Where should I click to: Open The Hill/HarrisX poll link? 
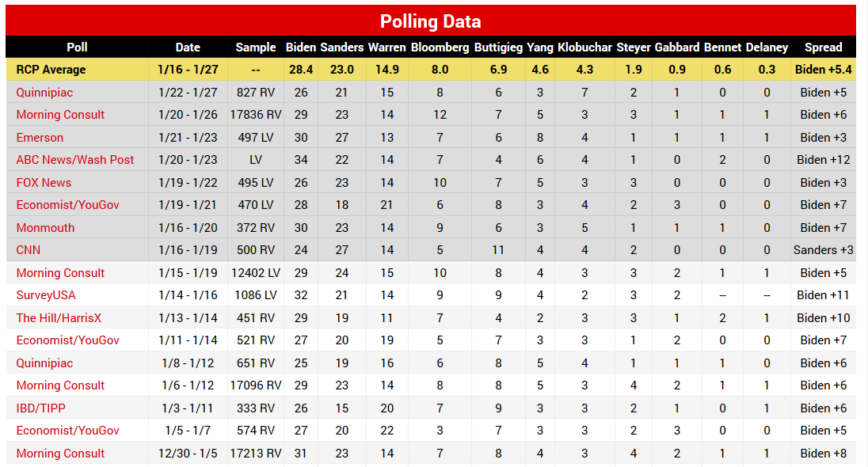[x=59, y=318]
